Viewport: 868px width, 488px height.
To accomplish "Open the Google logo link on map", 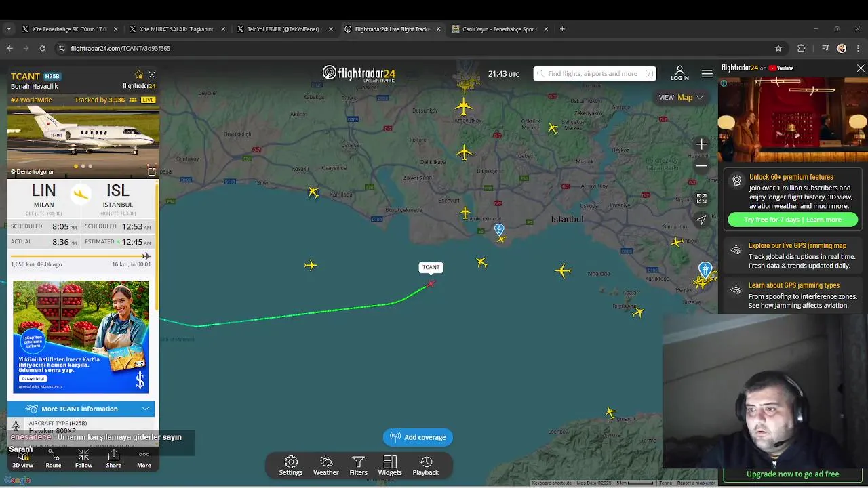I will (x=18, y=481).
